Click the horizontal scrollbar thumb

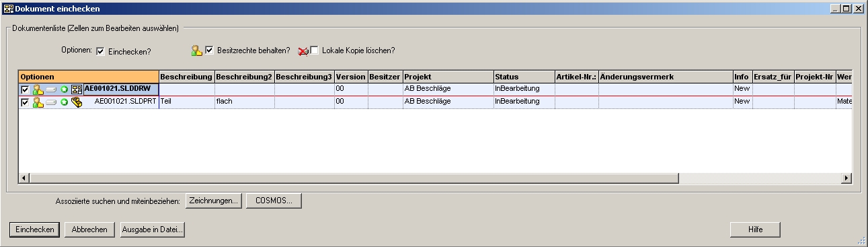[354, 178]
